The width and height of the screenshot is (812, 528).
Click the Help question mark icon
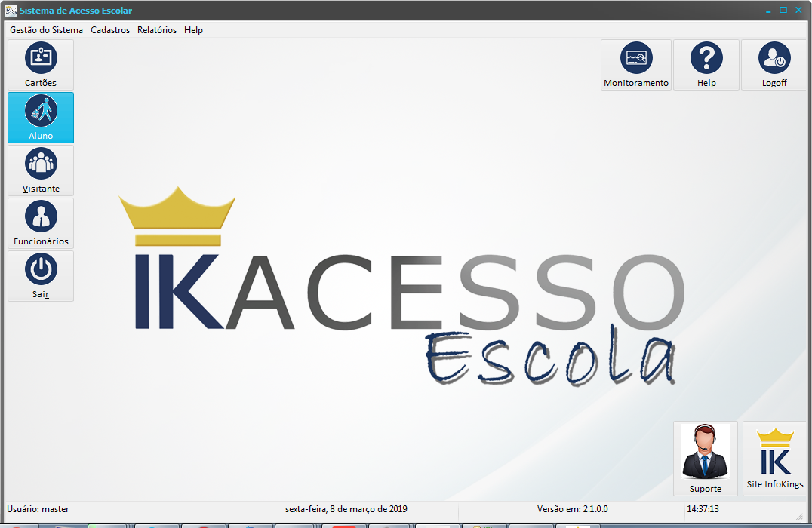(706, 64)
